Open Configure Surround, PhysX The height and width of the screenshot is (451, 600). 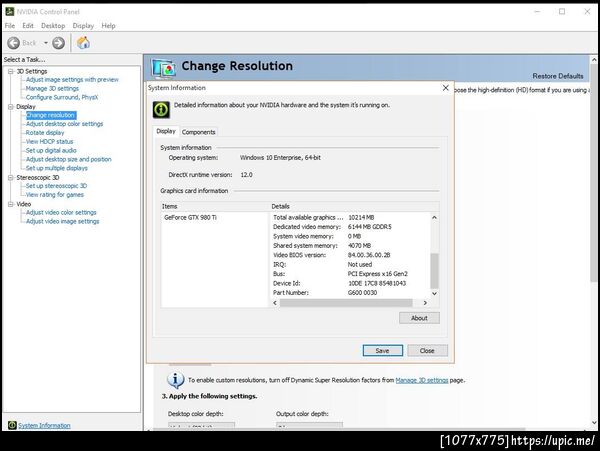62,97
